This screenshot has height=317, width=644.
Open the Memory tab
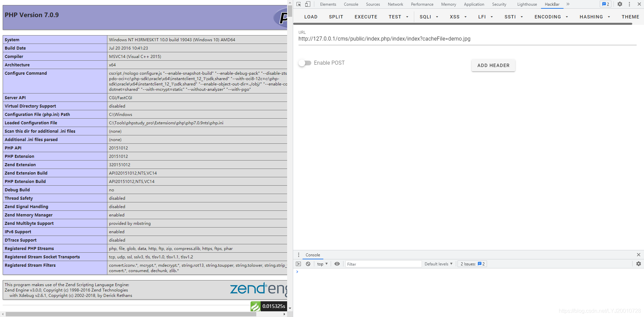pos(448,4)
